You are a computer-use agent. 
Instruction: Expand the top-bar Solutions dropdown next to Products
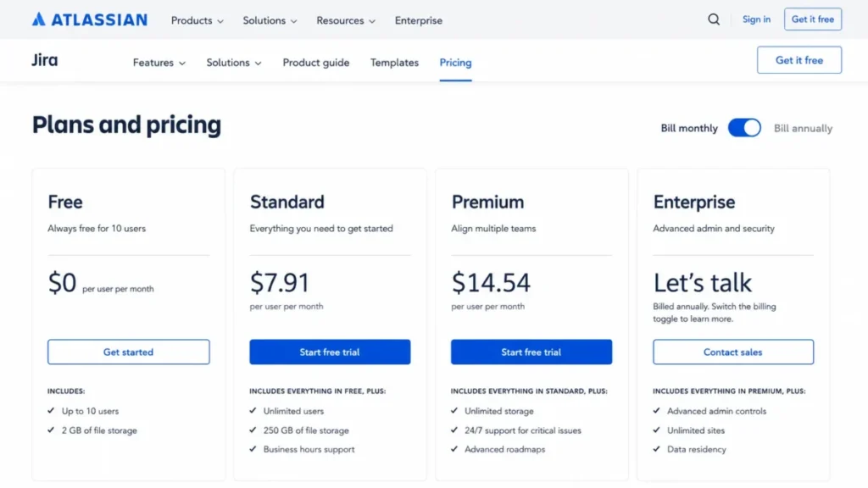point(270,20)
